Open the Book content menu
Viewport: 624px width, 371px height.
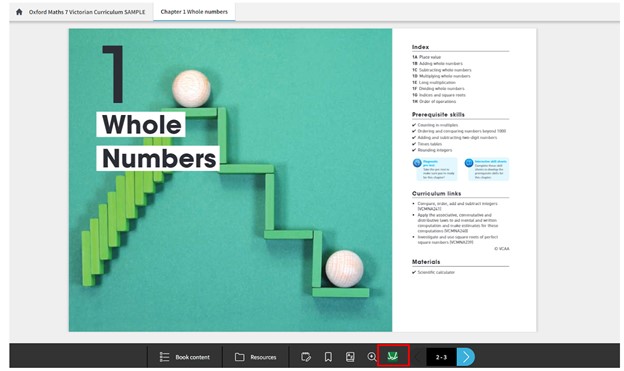point(185,357)
